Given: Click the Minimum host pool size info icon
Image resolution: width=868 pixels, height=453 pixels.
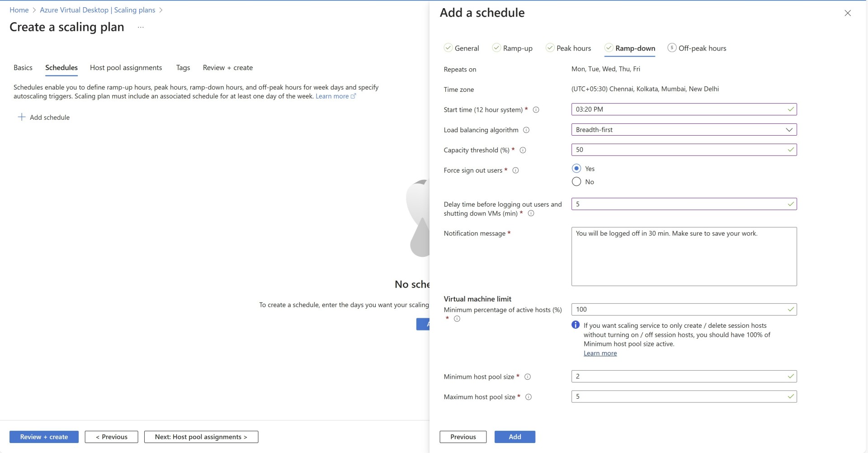Looking at the screenshot, I should pos(528,377).
